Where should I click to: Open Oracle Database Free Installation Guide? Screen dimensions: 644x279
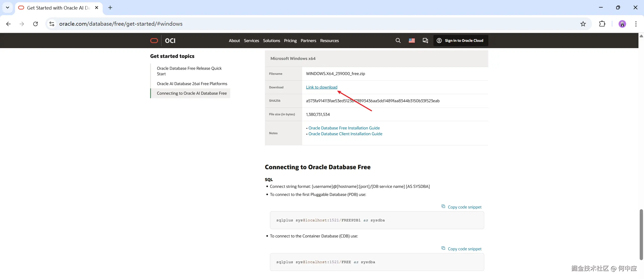pyautogui.click(x=344, y=128)
